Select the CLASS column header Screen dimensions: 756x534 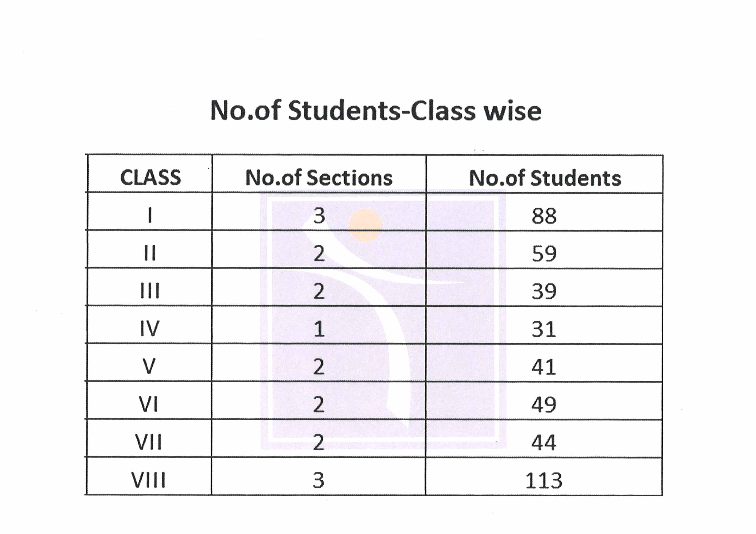150,178
